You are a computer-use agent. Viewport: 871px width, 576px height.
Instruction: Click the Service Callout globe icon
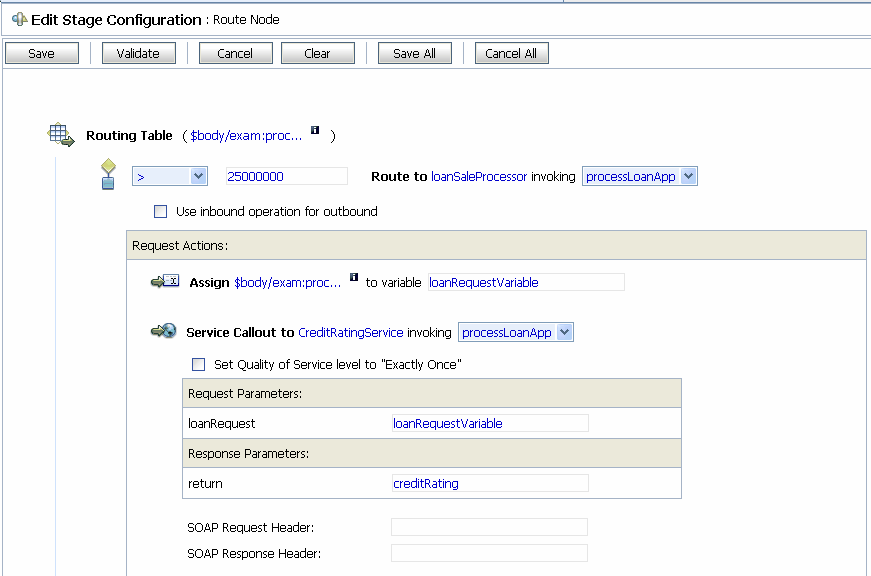coord(164,331)
